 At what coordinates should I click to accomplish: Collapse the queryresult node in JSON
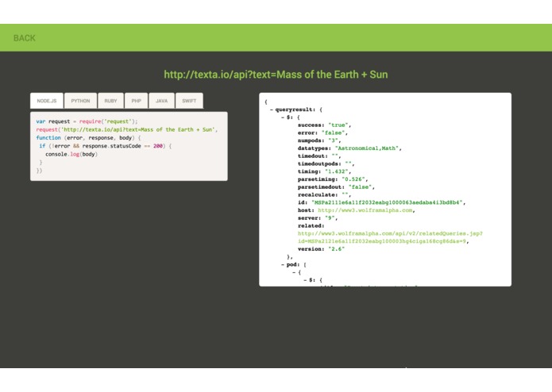tap(272, 110)
